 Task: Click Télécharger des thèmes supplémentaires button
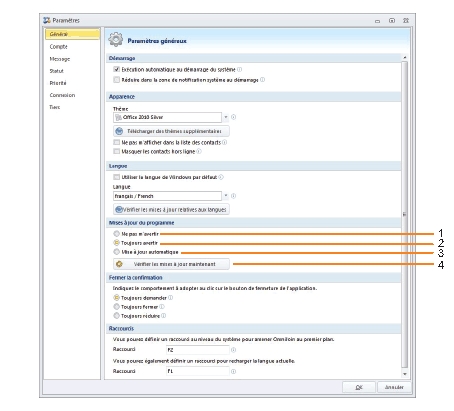pos(171,131)
